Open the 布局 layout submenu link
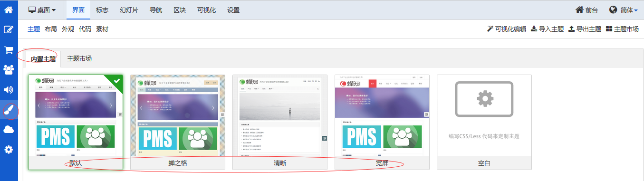 click(x=50, y=29)
